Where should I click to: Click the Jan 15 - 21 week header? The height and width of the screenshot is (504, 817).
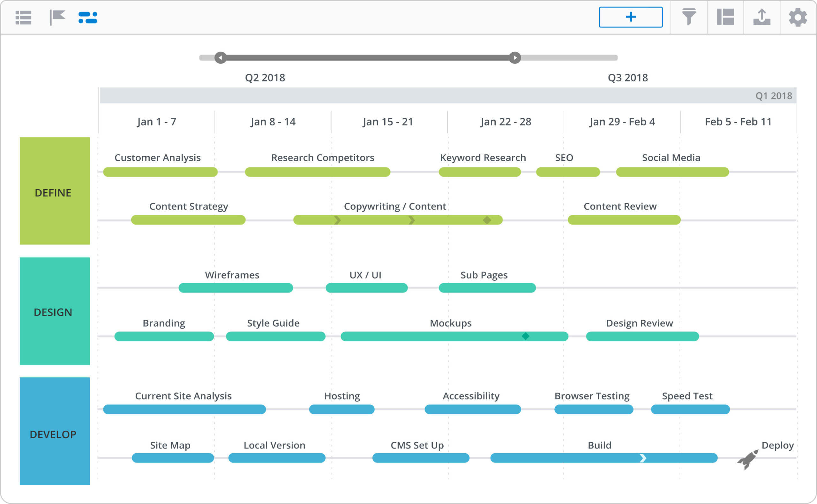coord(388,122)
